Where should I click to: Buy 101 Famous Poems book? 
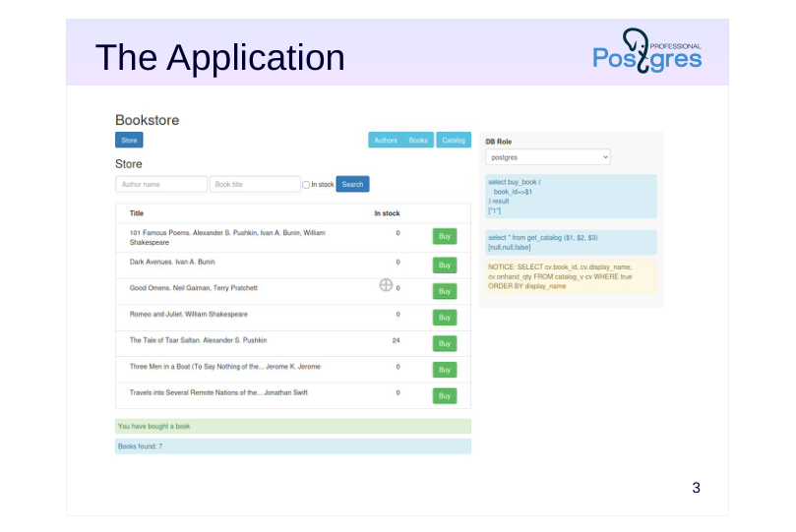445,236
